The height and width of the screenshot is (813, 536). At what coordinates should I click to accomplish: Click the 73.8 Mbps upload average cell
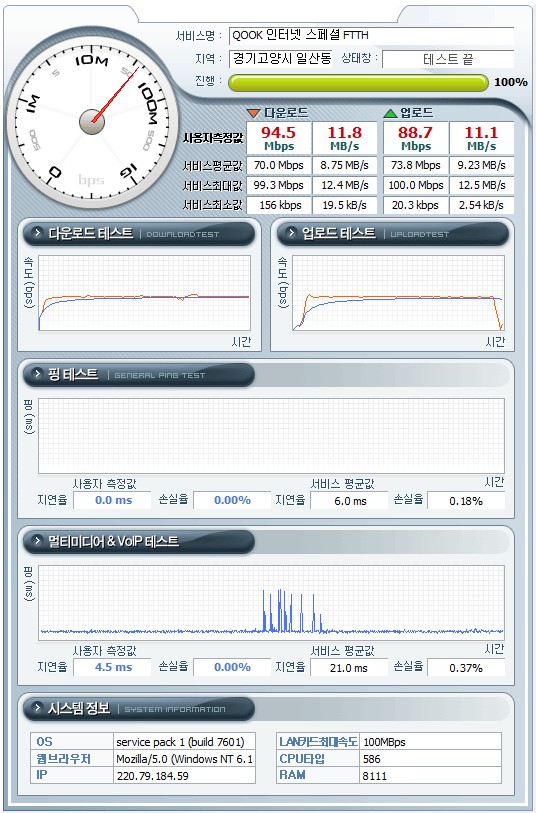click(416, 165)
